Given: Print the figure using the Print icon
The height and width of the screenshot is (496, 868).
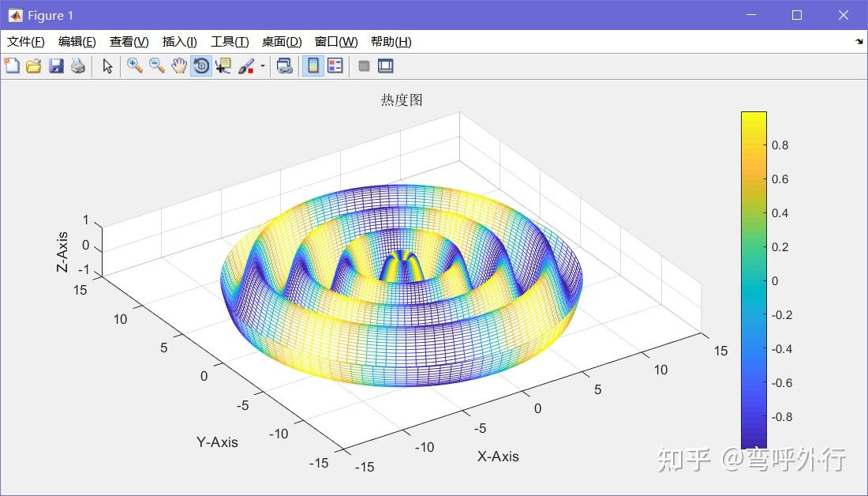Looking at the screenshot, I should pos(77,66).
